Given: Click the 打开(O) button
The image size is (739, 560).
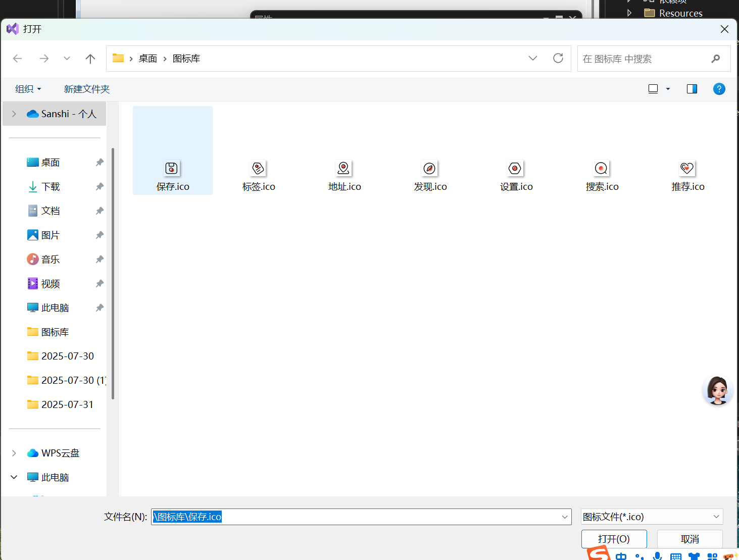Looking at the screenshot, I should point(614,539).
